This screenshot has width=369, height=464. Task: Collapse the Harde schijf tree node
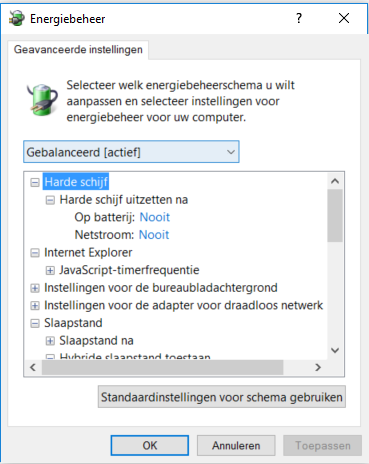(x=35, y=182)
